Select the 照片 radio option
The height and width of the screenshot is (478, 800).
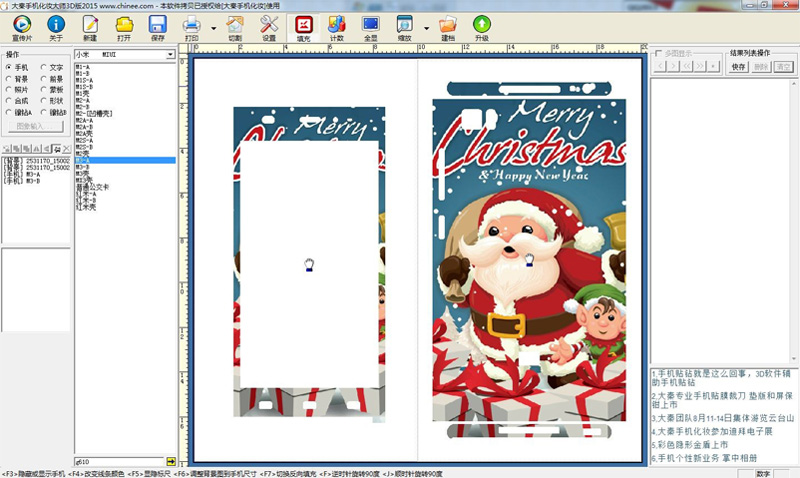coord(17,90)
